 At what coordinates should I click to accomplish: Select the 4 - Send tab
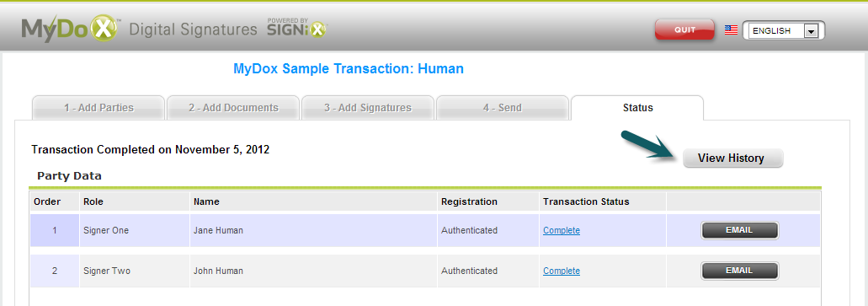pyautogui.click(x=502, y=108)
